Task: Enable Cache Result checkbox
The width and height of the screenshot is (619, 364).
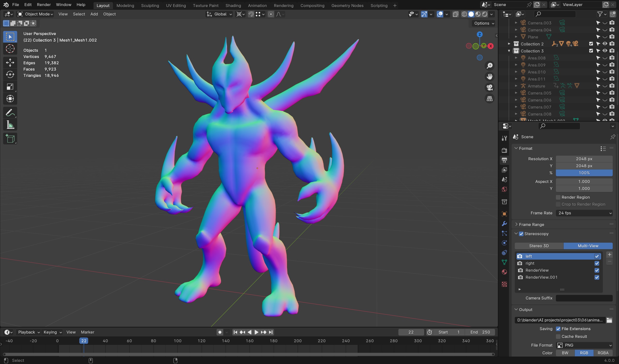Action: click(x=558, y=336)
